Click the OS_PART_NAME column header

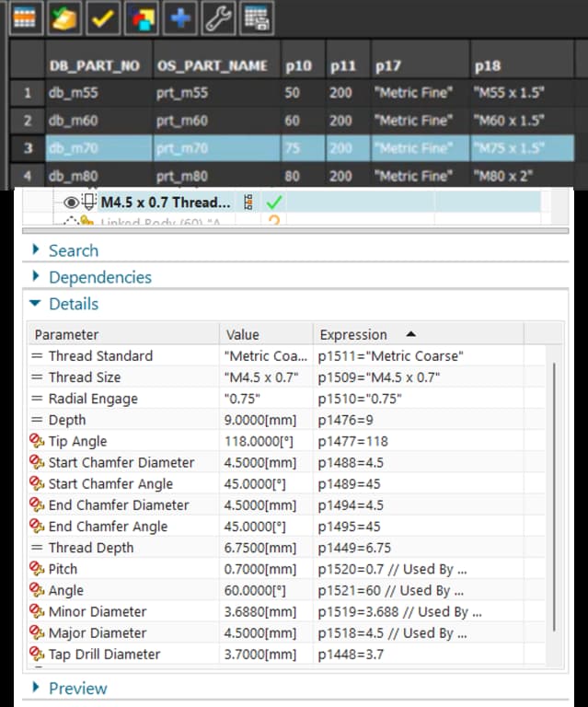click(217, 60)
